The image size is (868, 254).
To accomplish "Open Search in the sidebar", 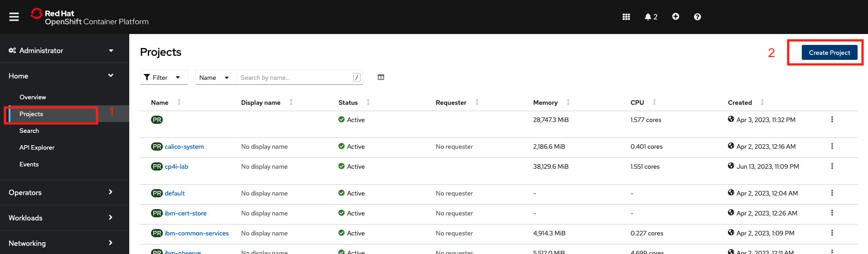I will click(29, 131).
